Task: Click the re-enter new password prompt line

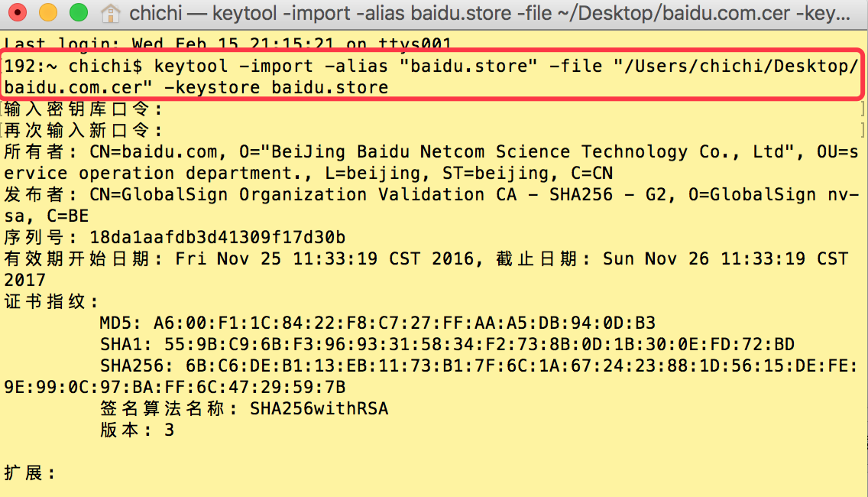Action: (83, 131)
